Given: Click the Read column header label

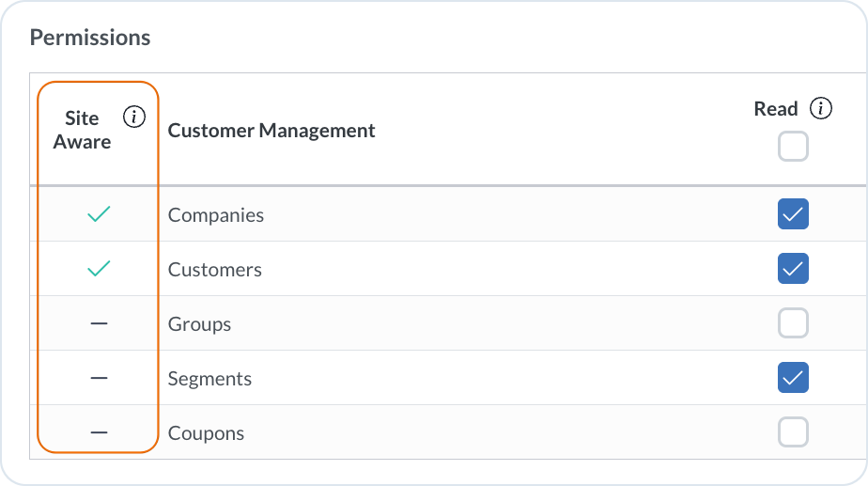Looking at the screenshot, I should [776, 109].
